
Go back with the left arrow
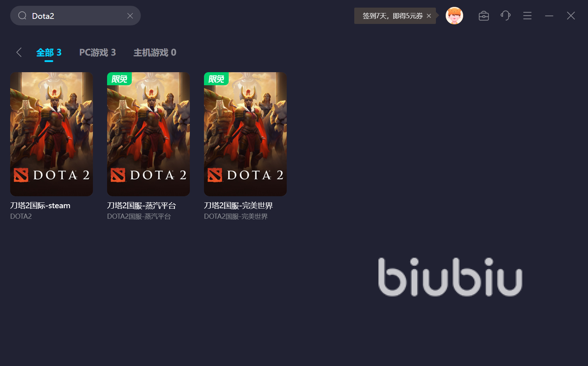tap(19, 52)
